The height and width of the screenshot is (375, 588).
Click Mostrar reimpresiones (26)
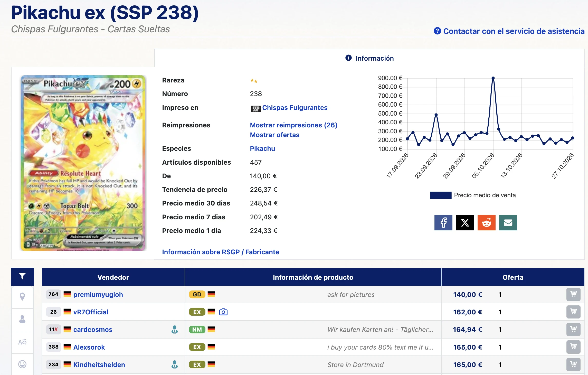tap(293, 125)
